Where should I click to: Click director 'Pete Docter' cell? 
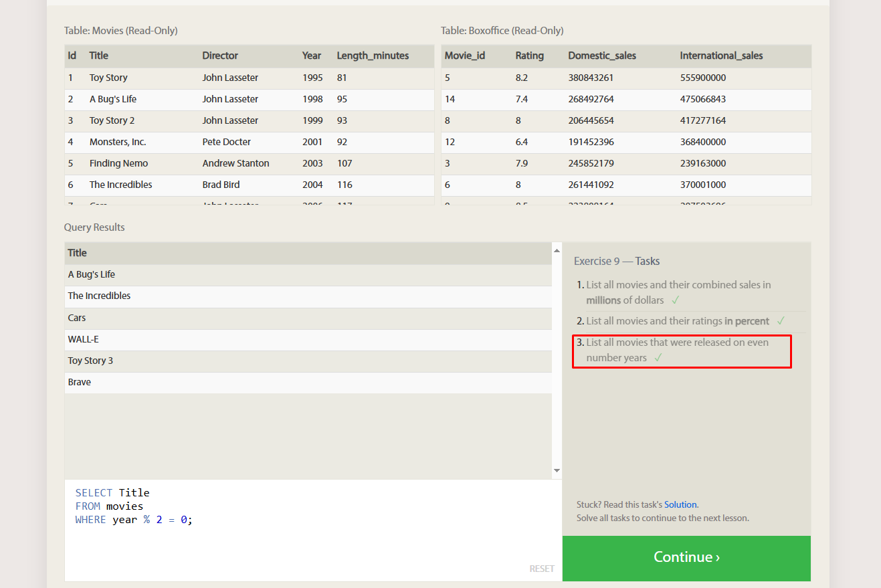click(x=227, y=142)
